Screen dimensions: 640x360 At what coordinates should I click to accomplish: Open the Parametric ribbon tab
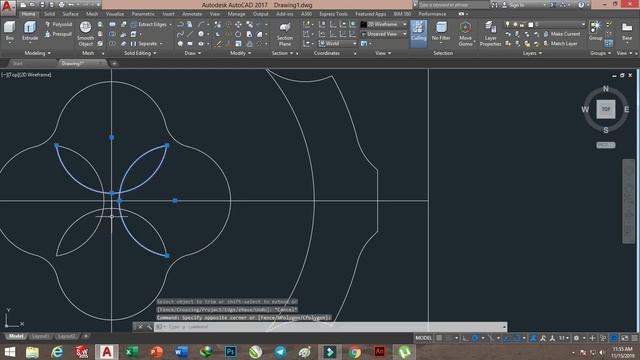tap(143, 14)
